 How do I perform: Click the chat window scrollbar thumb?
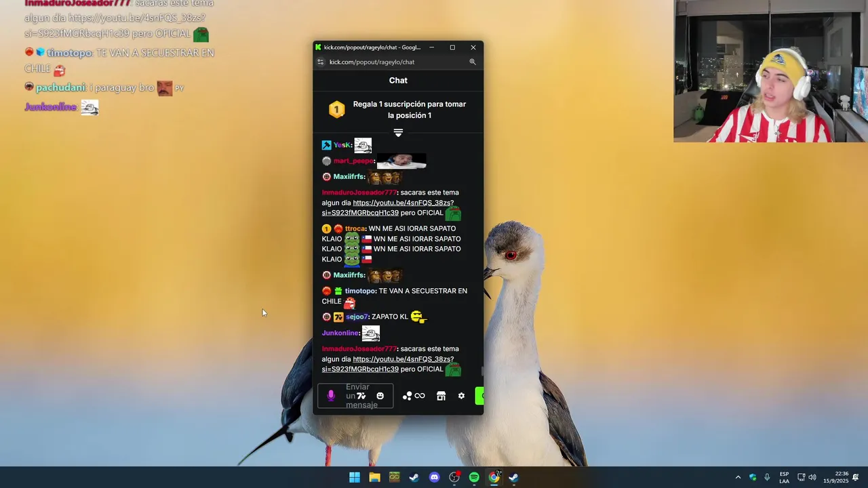(482, 371)
